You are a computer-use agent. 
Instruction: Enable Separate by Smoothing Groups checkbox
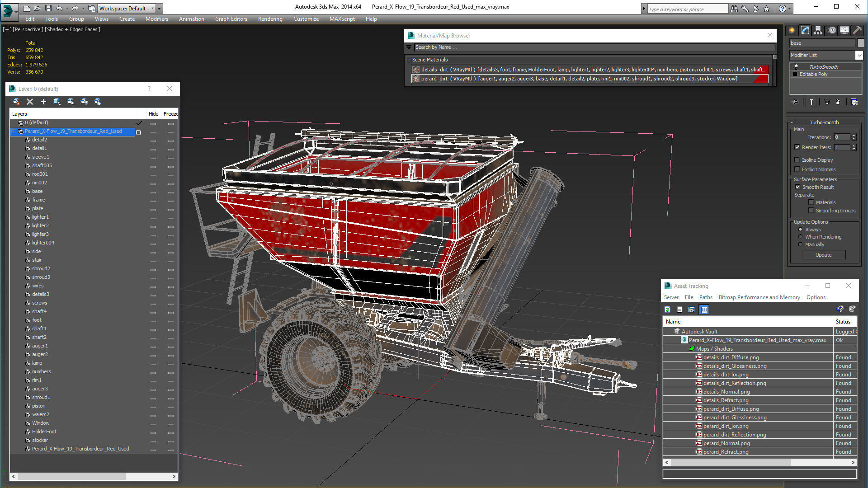[x=811, y=211]
